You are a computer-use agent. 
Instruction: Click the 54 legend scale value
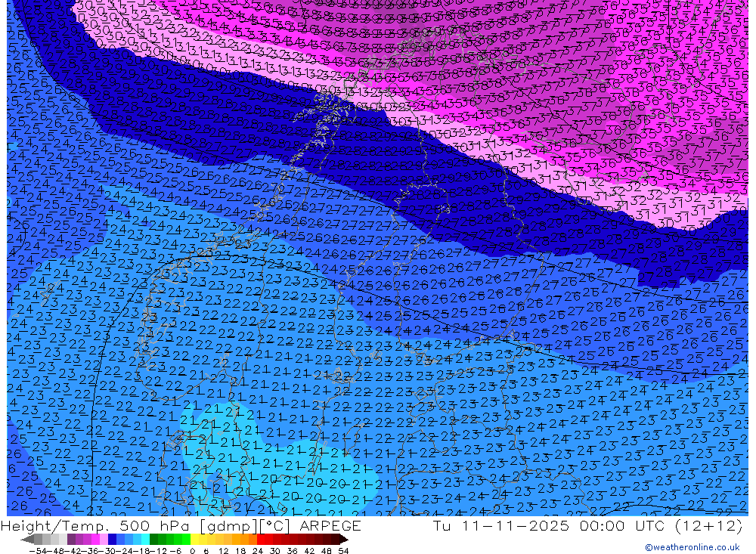tap(343, 551)
